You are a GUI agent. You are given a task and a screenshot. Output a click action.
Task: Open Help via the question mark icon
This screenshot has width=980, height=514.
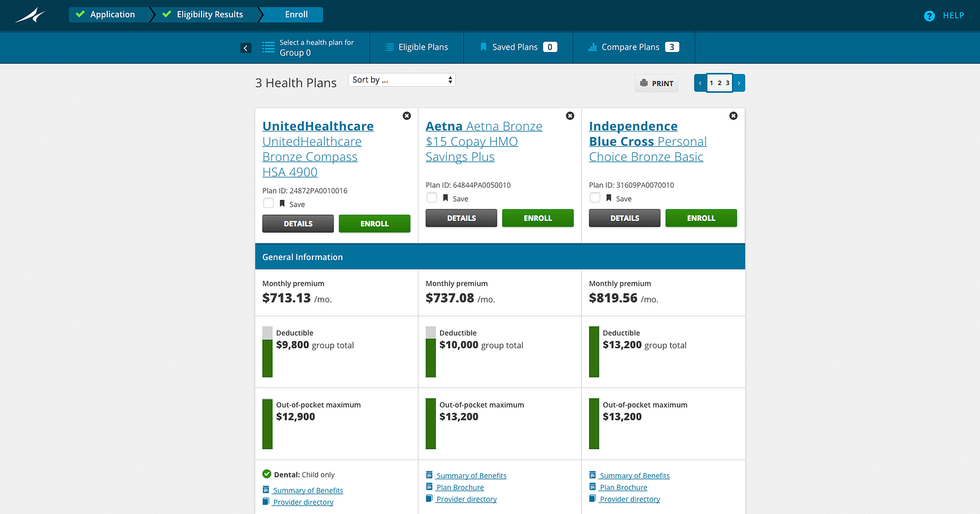point(929,16)
